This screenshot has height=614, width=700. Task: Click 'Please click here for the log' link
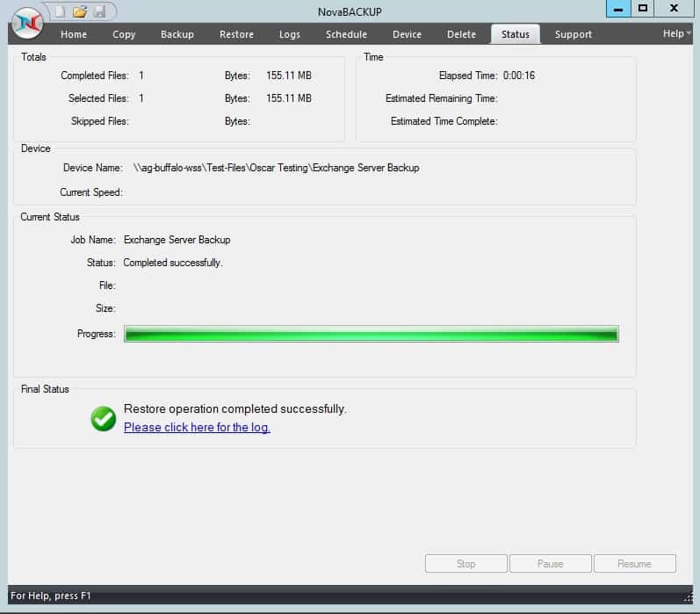pos(197,428)
